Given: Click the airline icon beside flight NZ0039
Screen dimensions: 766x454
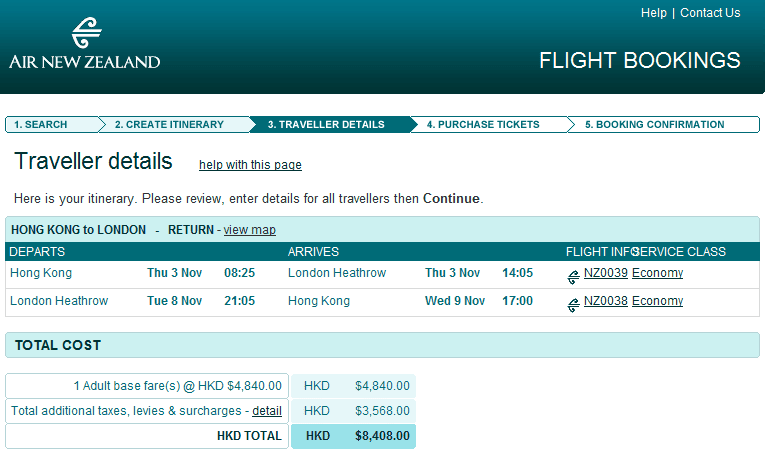Looking at the screenshot, I should coord(573,276).
